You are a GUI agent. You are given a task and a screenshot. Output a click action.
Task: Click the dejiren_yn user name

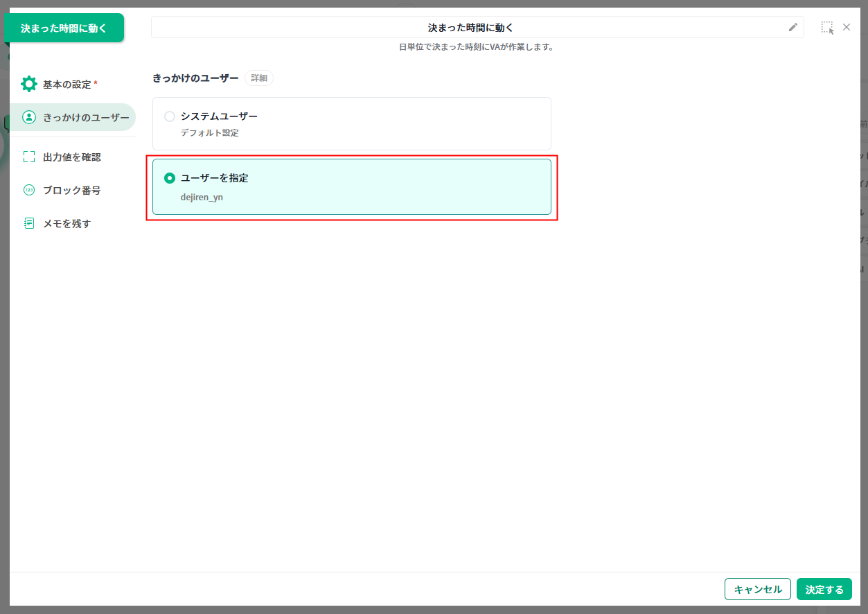pyautogui.click(x=202, y=198)
